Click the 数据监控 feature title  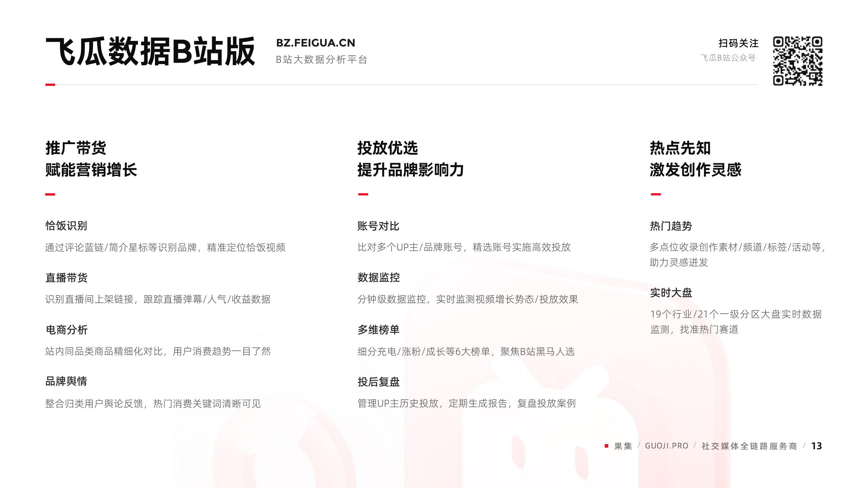pyautogui.click(x=379, y=278)
